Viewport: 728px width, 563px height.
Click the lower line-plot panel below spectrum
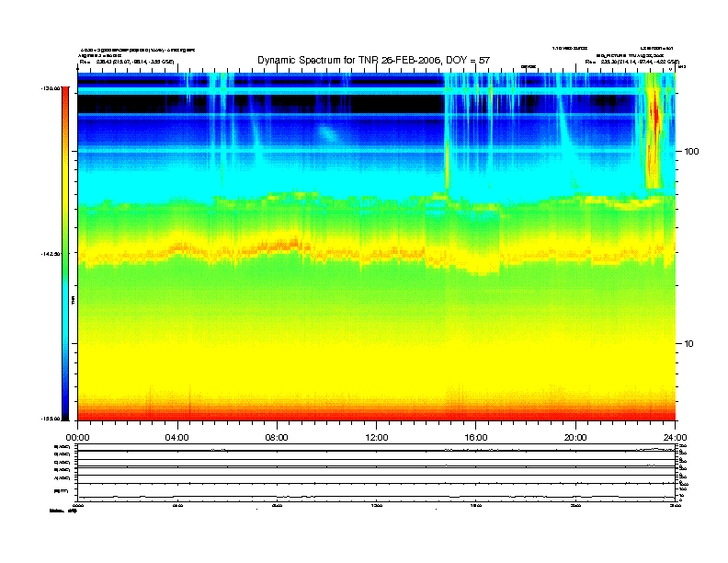pyautogui.click(x=377, y=472)
